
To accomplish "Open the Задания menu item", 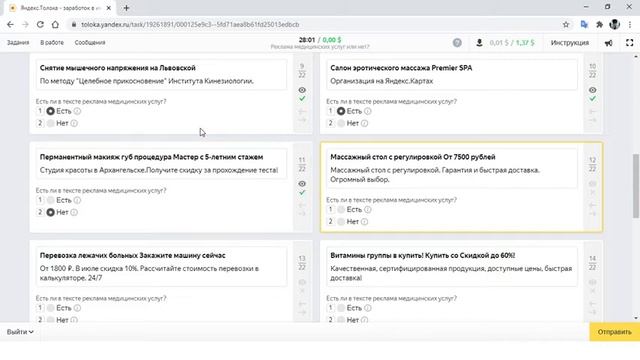I will pyautogui.click(x=18, y=42).
